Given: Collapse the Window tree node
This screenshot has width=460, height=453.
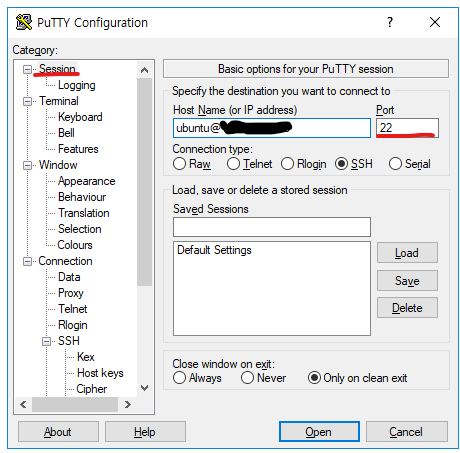Looking at the screenshot, I should click(x=27, y=165).
